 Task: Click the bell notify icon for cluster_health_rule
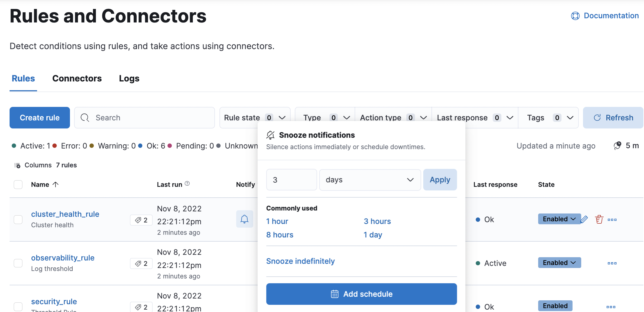coord(244,219)
